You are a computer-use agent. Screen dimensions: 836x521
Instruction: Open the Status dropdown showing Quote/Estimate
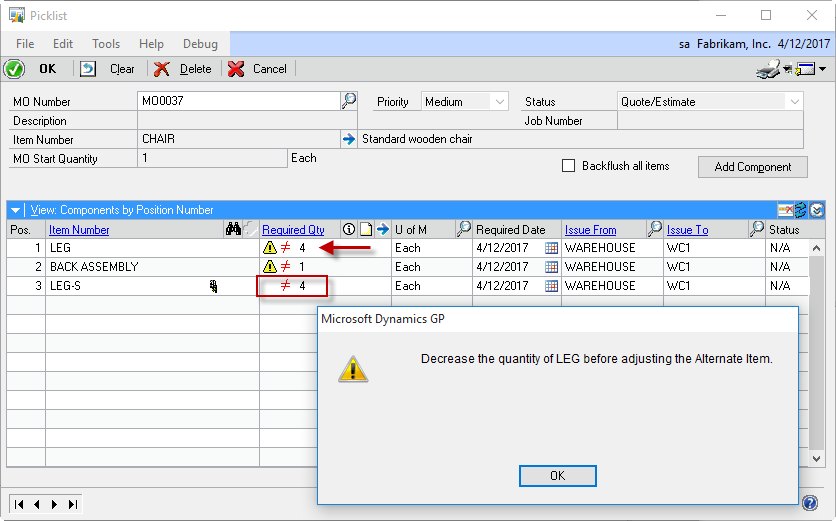tap(794, 101)
